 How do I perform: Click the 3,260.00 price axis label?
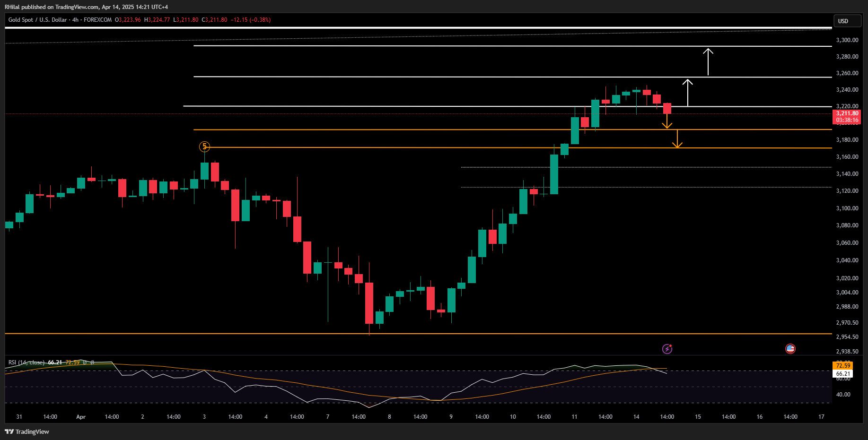pos(847,73)
